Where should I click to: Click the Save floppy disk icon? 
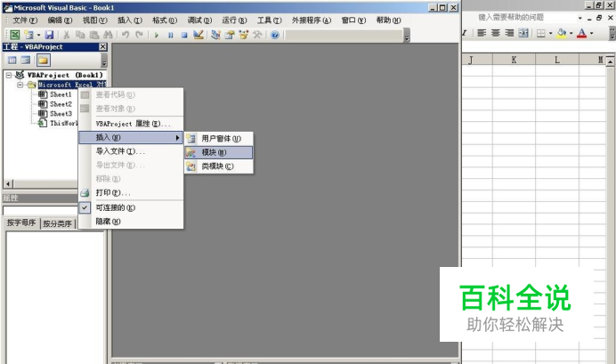[x=49, y=35]
